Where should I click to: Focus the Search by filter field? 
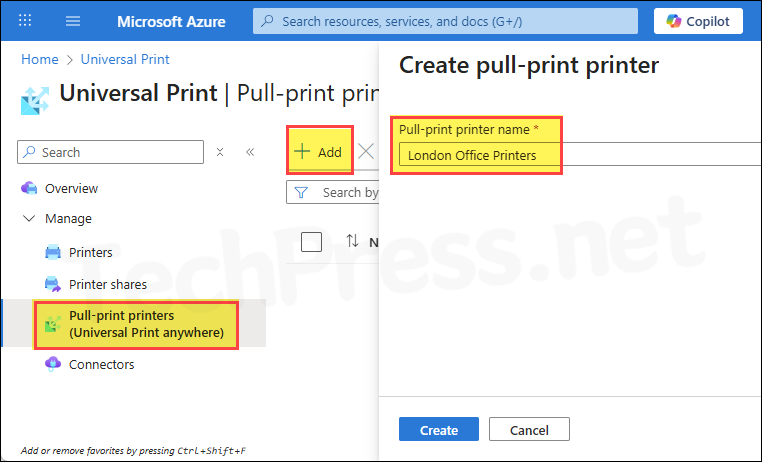(332, 192)
